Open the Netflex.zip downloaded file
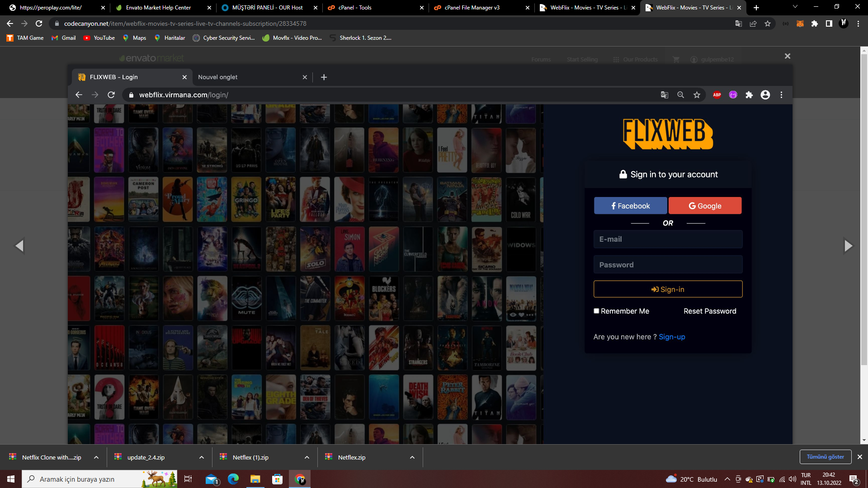This screenshot has width=868, height=488. 351,457
